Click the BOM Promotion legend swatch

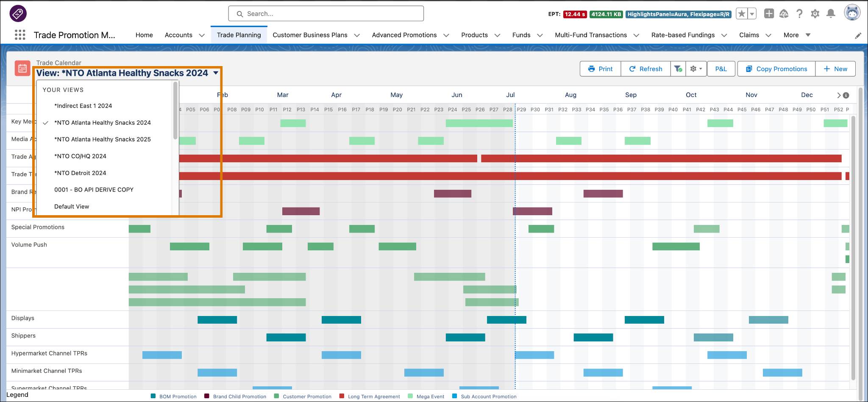pos(153,396)
